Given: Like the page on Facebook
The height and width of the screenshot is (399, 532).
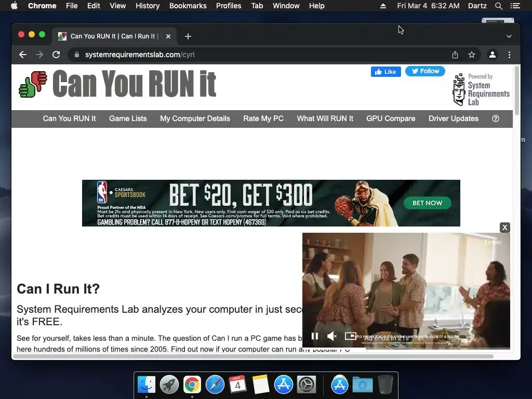Looking at the screenshot, I should point(386,72).
